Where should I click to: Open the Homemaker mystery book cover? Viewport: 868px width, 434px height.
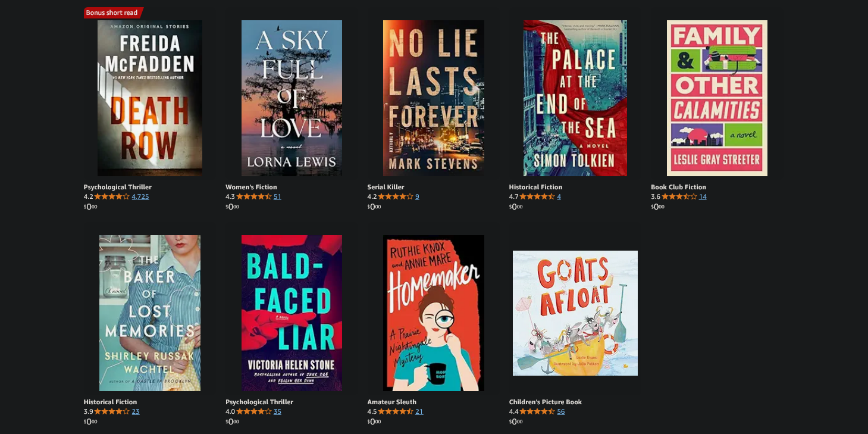[434, 313]
